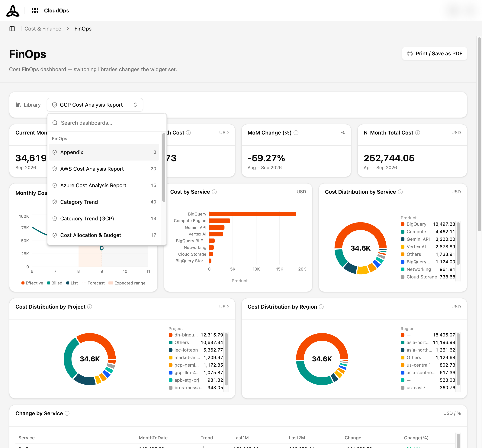
Task: Show info for Cost by Service
Action: [214, 192]
